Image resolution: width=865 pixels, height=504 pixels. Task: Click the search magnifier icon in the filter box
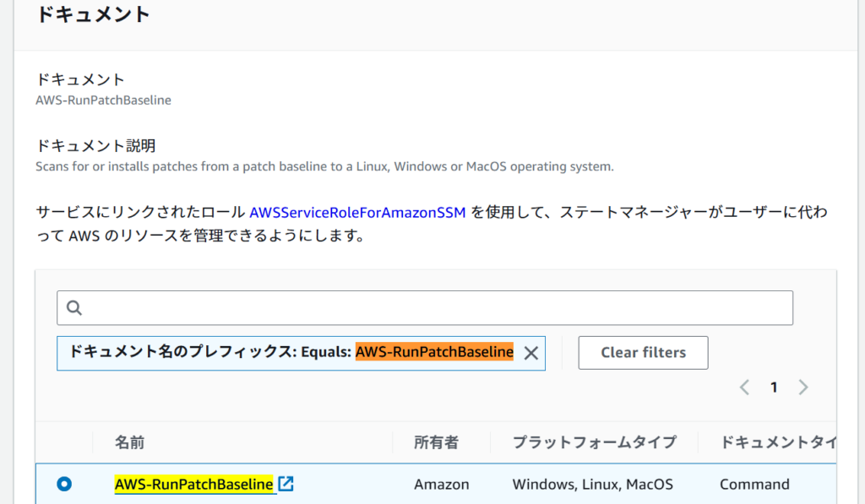coord(74,307)
